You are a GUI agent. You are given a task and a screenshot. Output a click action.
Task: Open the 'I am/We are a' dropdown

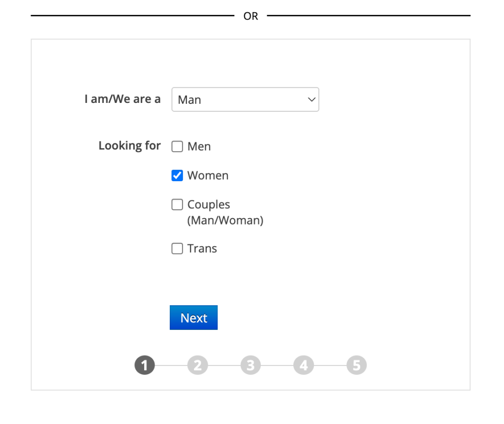tap(245, 100)
